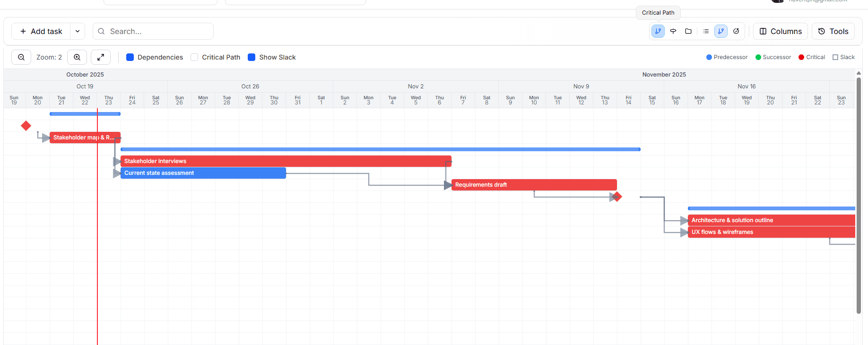The width and height of the screenshot is (868, 345).
Task: Click the scroll up arrow above the scrollbar
Action: click(859, 73)
